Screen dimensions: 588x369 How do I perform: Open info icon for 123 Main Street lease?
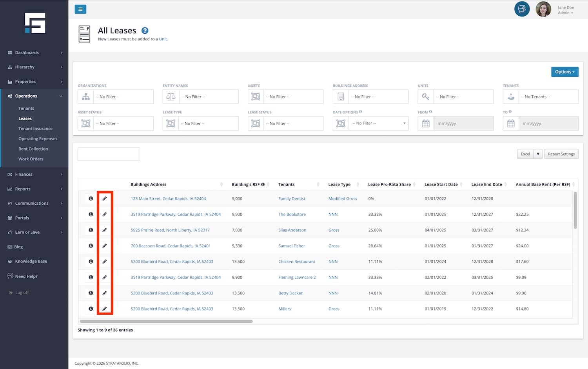[91, 199]
